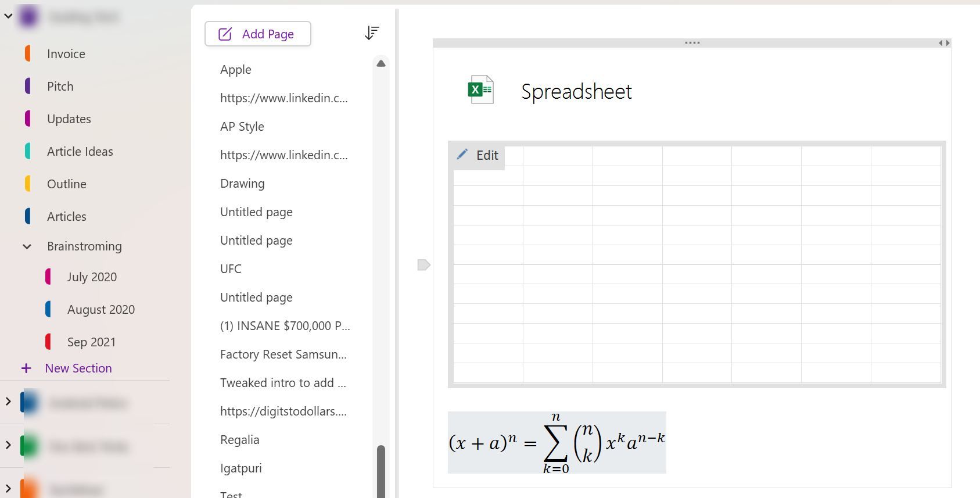Open the Regalia page
This screenshot has width=980, height=498.
point(239,440)
